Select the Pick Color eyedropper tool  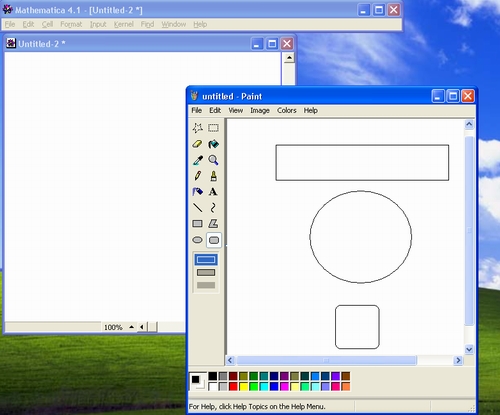(x=197, y=160)
